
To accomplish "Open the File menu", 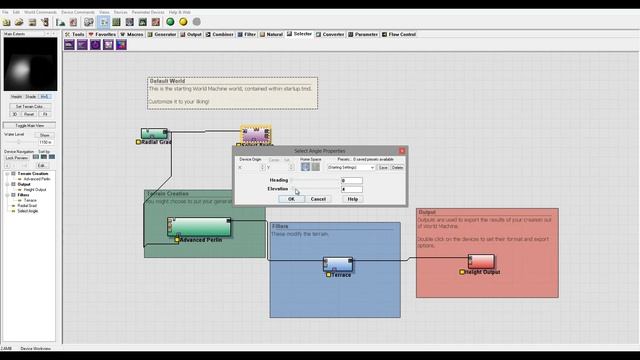I will click(x=5, y=12).
